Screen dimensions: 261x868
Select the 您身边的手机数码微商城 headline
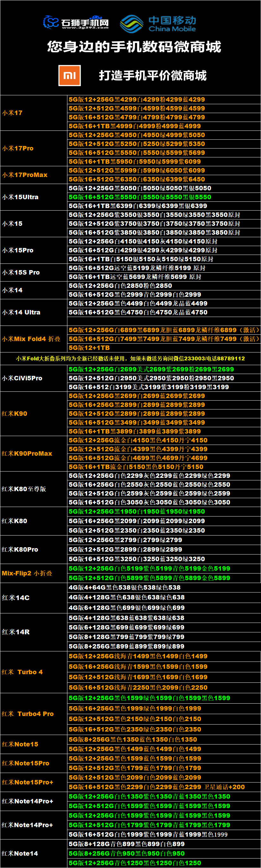click(134, 47)
